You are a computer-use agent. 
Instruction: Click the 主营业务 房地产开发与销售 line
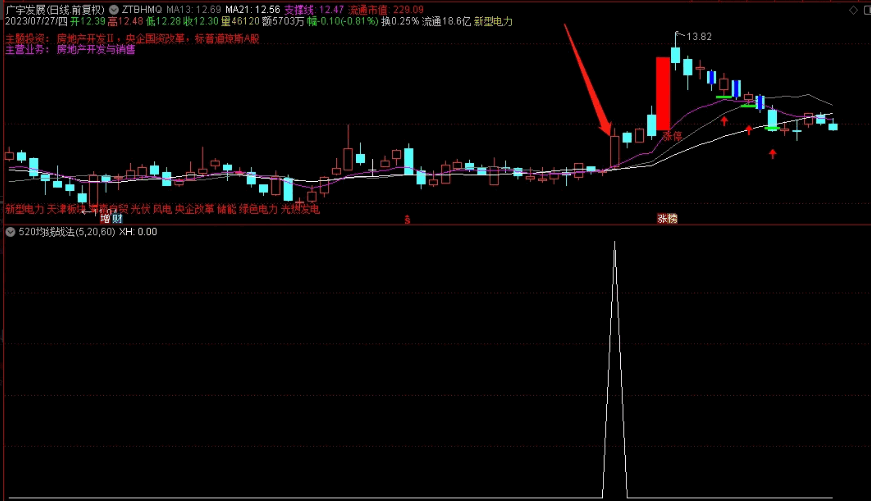coord(70,49)
